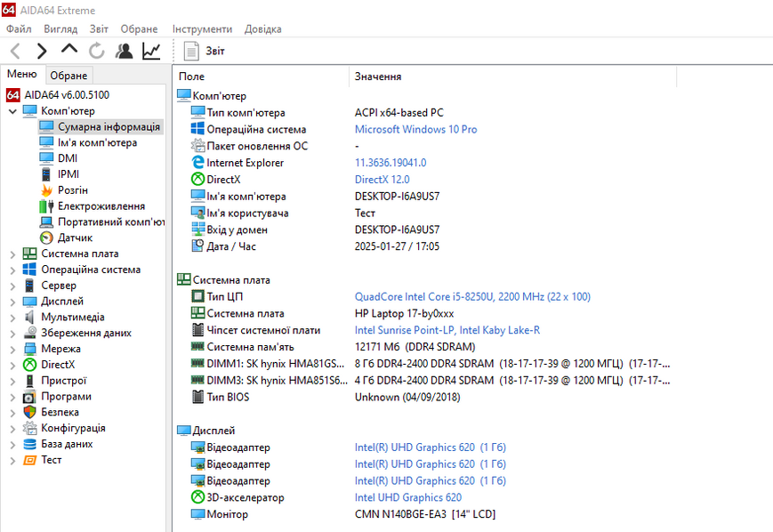Switch to the Меню tab
Viewport: 773px width, 532px height.
click(22, 74)
